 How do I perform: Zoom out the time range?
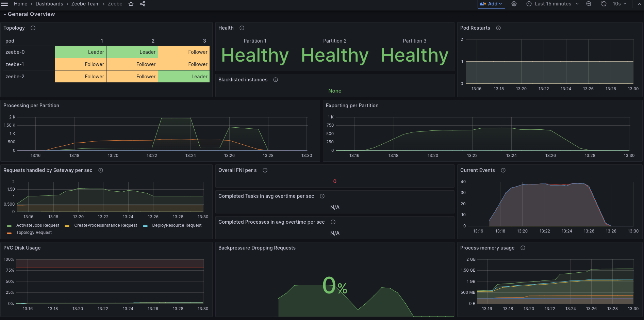point(589,4)
